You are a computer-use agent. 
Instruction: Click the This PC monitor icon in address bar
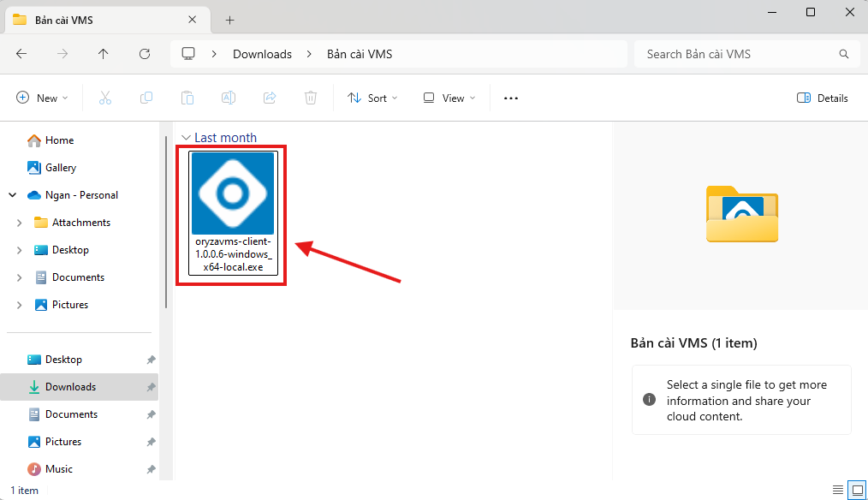pyautogui.click(x=188, y=54)
